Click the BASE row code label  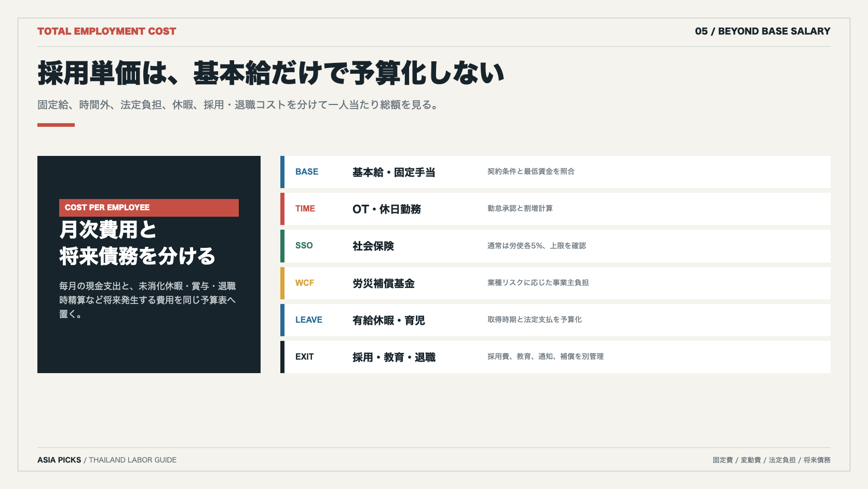[x=307, y=172]
